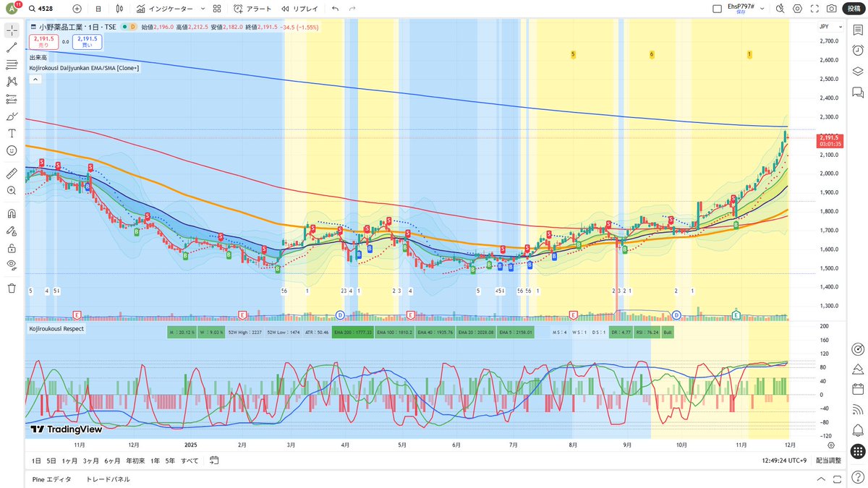Screen dimensions: 868x488
Task: Open symbol info for 小野薬品工業
Action: (61, 27)
